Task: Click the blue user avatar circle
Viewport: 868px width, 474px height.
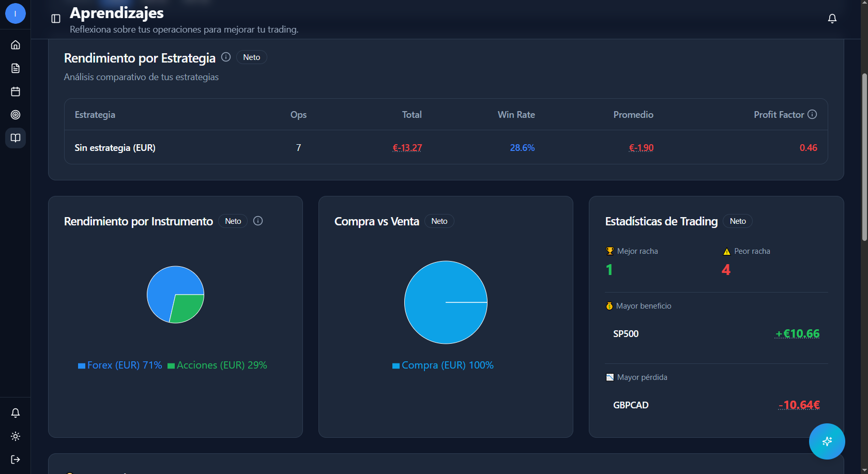Action: tap(16, 13)
